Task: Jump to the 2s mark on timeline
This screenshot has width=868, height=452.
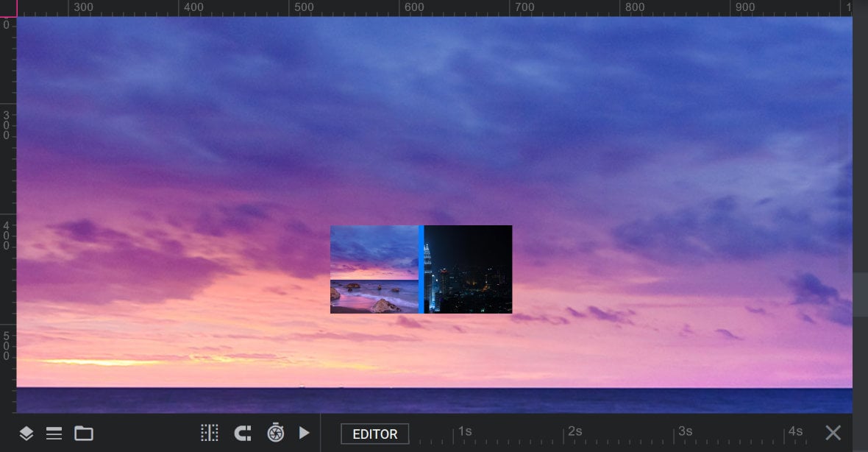Action: 575,431
